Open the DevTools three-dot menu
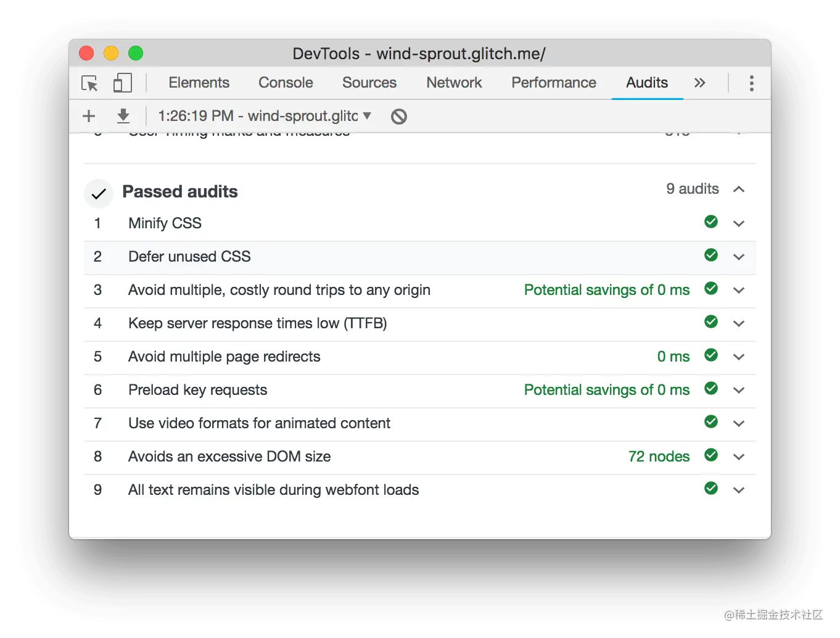 click(751, 83)
